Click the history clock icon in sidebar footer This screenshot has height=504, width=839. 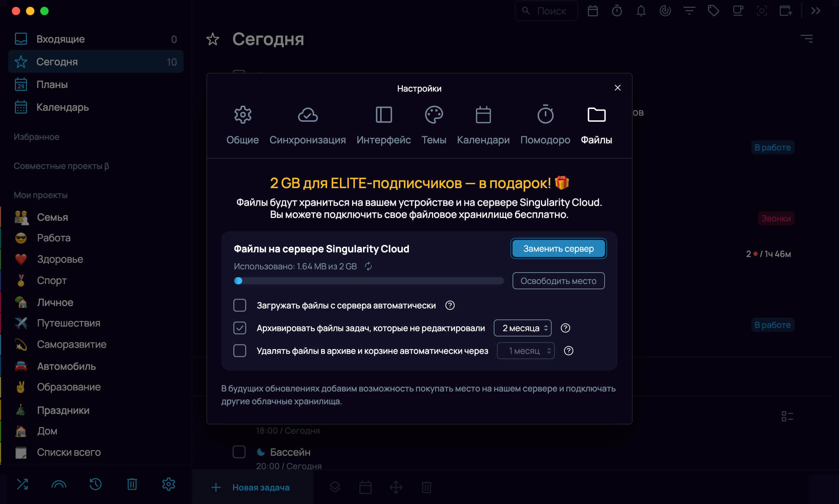pos(96,484)
